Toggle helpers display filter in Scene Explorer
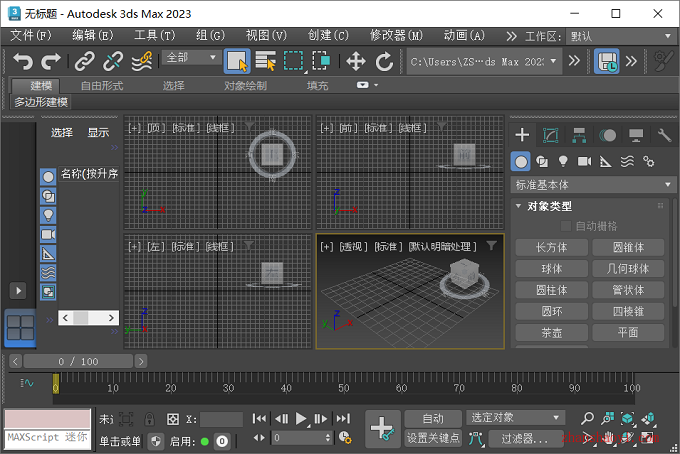Viewport: 680px width, 454px height. click(x=48, y=254)
